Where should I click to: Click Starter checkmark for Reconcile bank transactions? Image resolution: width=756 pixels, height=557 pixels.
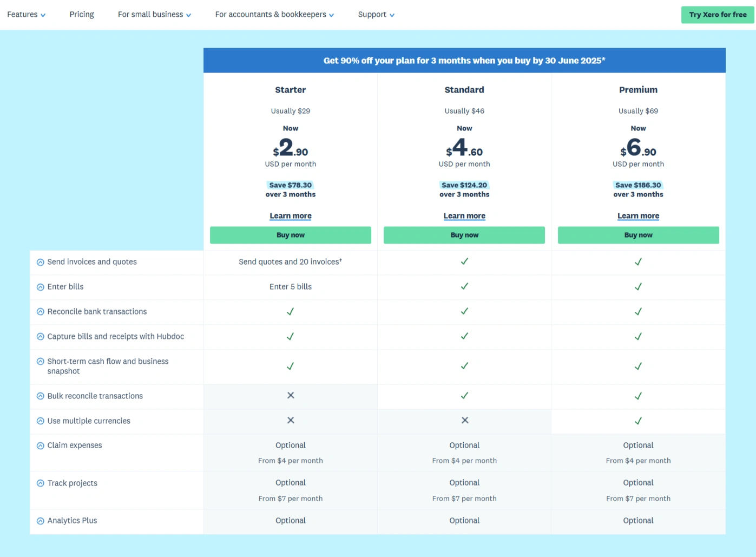click(x=291, y=312)
